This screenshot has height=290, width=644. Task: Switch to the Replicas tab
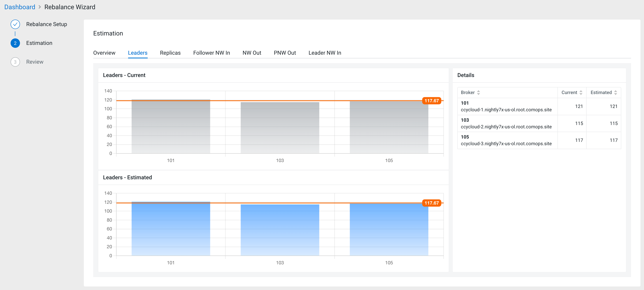pyautogui.click(x=170, y=53)
